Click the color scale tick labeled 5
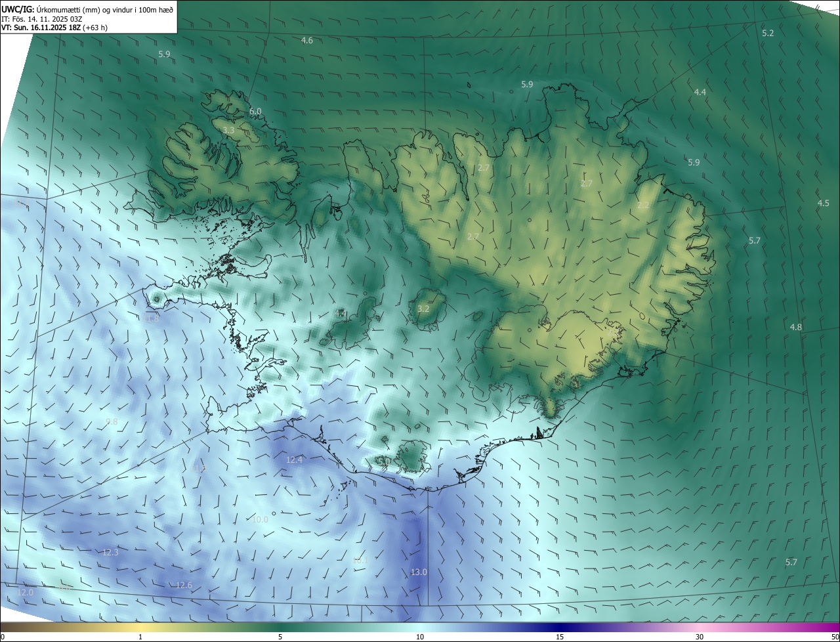Viewport: 840px width, 642px height. pyautogui.click(x=280, y=637)
